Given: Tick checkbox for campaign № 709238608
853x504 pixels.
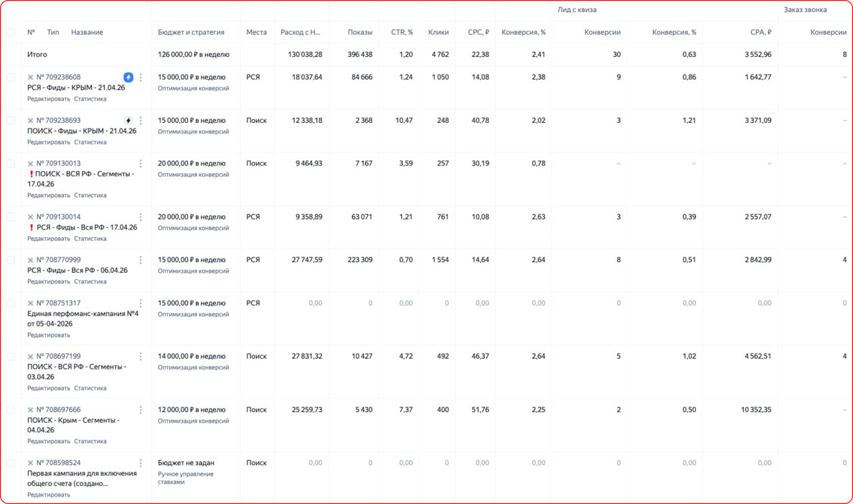Looking at the screenshot, I should [x=11, y=77].
